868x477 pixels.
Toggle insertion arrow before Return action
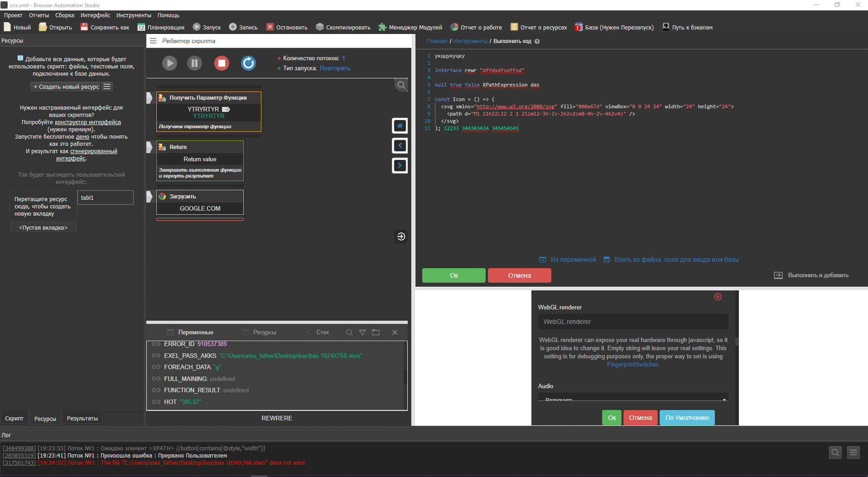[149, 147]
